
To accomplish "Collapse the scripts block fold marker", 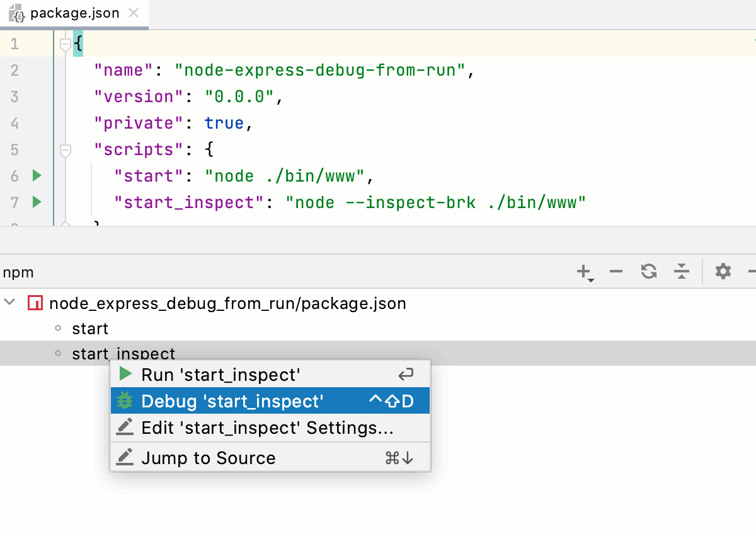I will tap(64, 150).
